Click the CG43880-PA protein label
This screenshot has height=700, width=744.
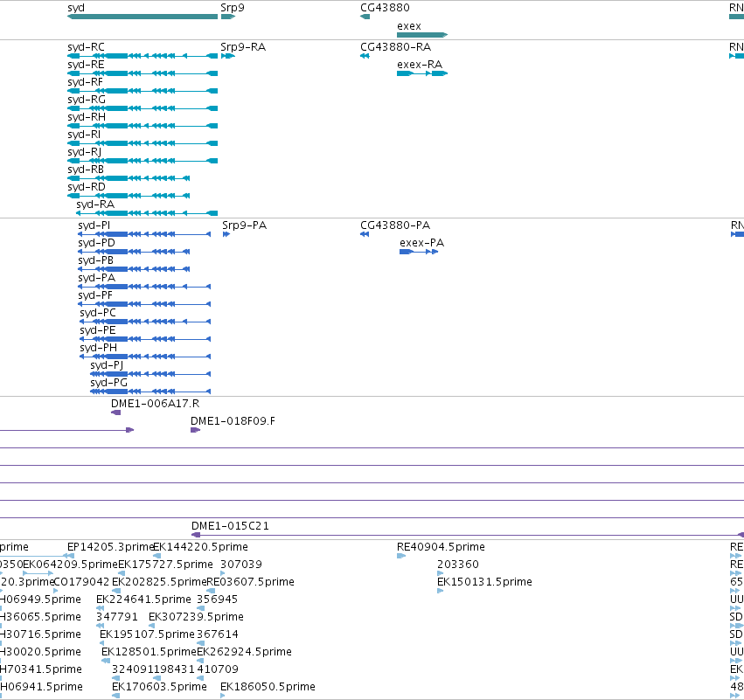click(x=395, y=225)
